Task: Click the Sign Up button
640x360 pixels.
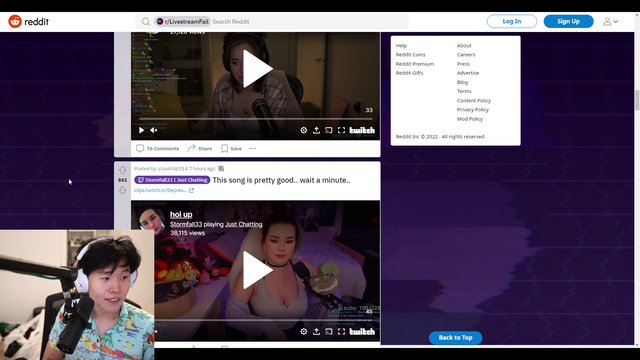Action: coord(568,21)
